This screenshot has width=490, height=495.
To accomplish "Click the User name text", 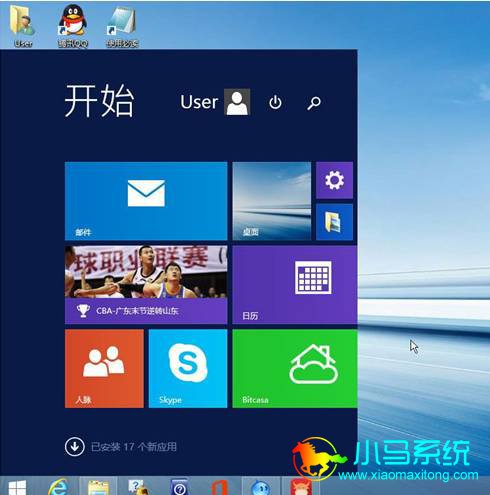I will [199, 102].
